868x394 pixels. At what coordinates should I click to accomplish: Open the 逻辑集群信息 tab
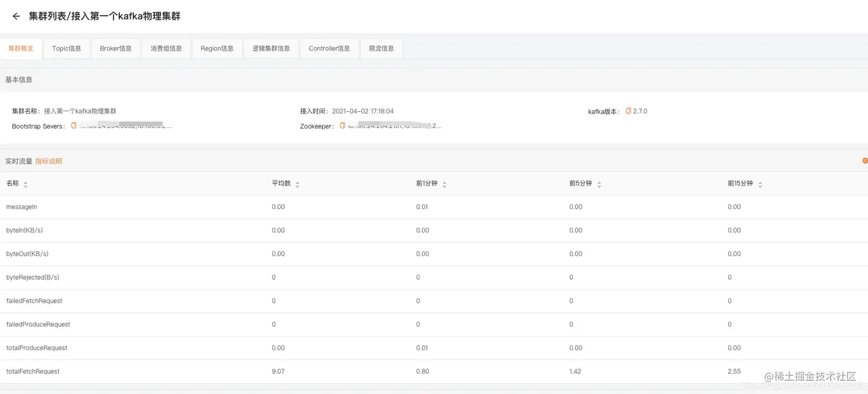click(271, 48)
